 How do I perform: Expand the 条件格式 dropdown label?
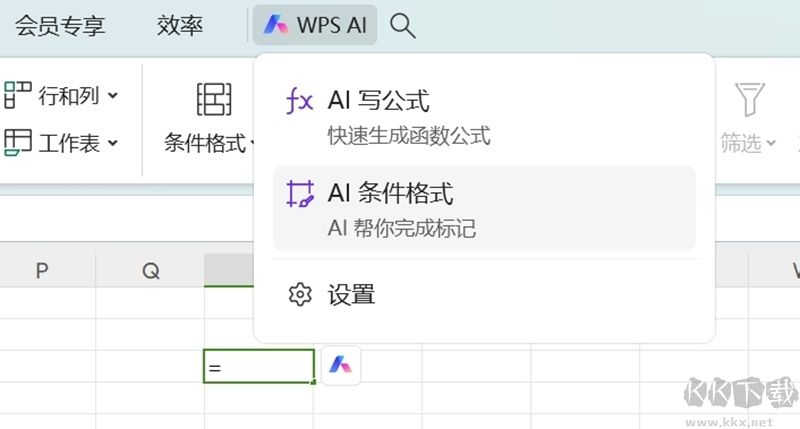(x=209, y=143)
